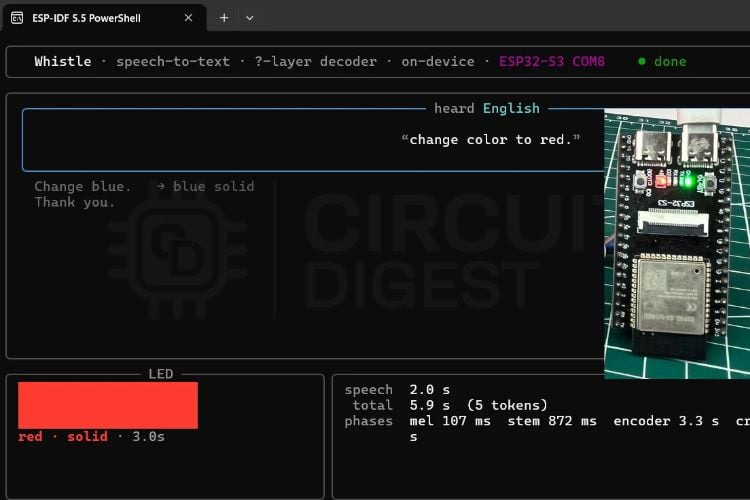Viewport: 750px width, 500px height.
Task: Click the '?-layer decoder' text
Action: tap(316, 62)
